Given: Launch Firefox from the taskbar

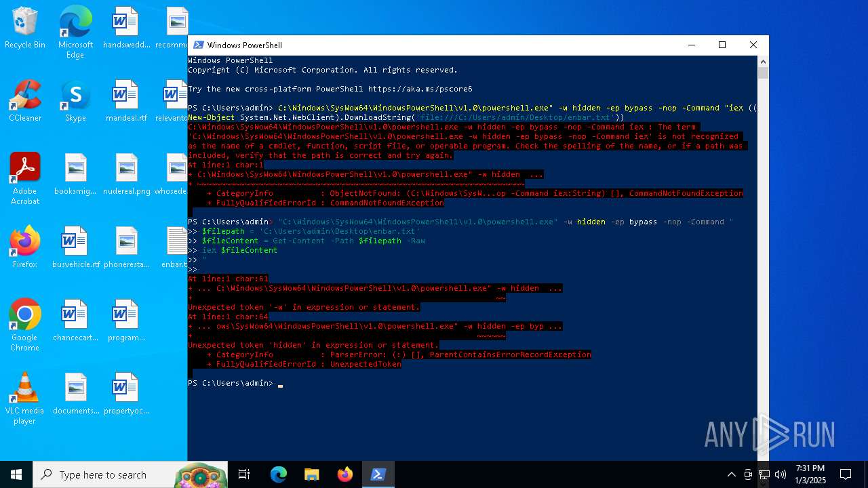Looking at the screenshot, I should point(345,474).
